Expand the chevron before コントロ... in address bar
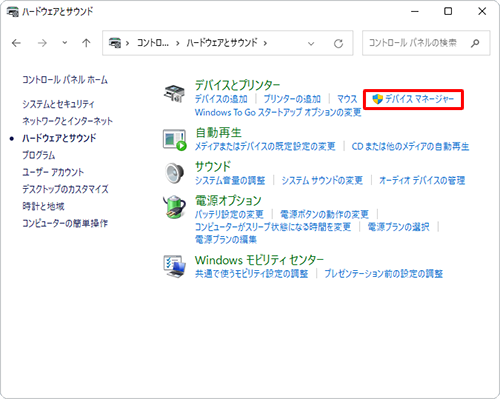This screenshot has height=399, width=500. [127, 43]
